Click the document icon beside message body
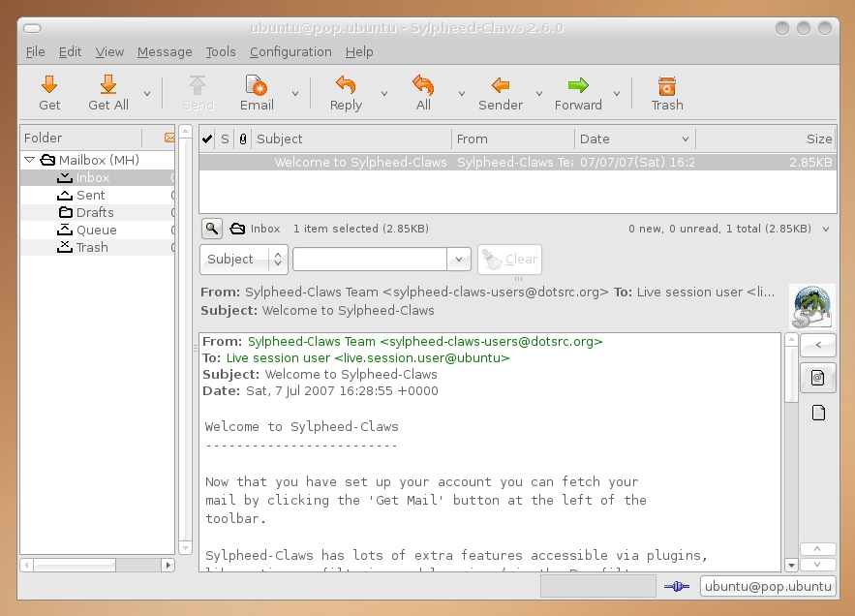Image resolution: width=855 pixels, height=616 pixels. pyautogui.click(x=818, y=413)
